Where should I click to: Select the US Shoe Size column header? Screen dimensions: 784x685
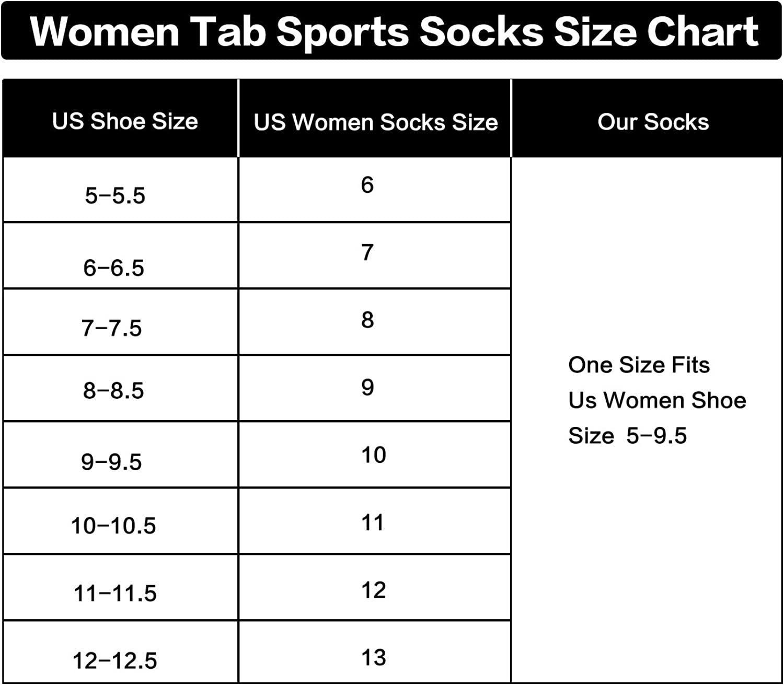click(125, 121)
